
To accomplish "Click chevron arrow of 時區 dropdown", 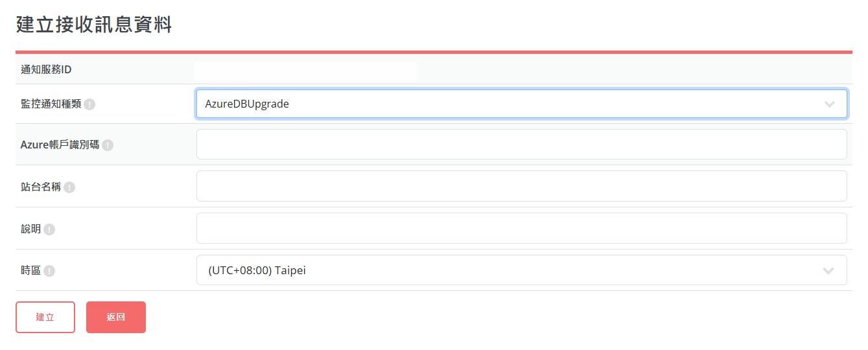I will pos(828,271).
